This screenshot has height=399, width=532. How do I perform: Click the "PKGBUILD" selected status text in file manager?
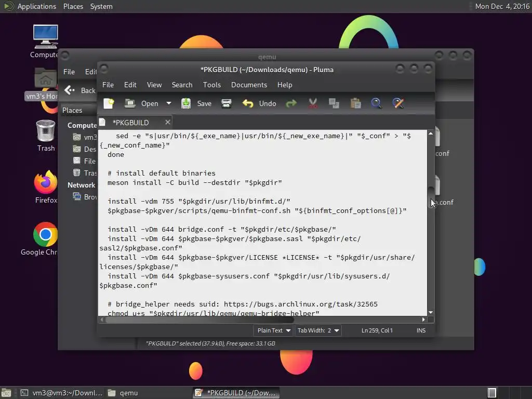[x=210, y=343]
